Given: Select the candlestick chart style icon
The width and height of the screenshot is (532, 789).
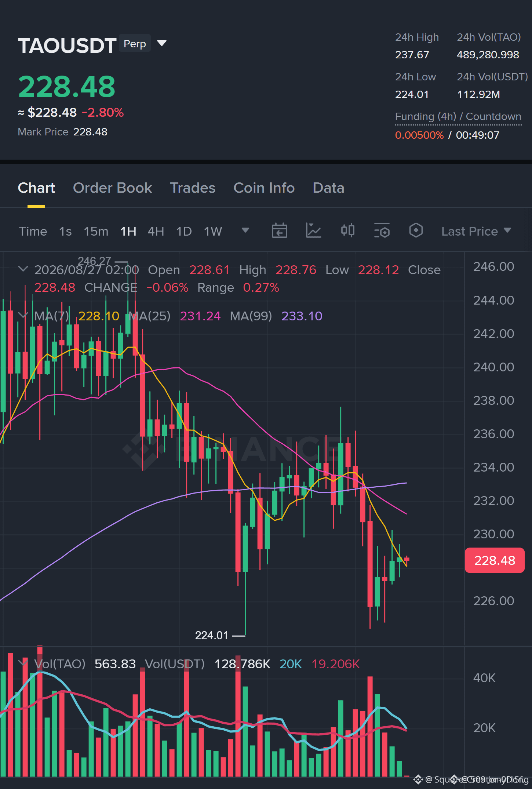Looking at the screenshot, I should (347, 230).
